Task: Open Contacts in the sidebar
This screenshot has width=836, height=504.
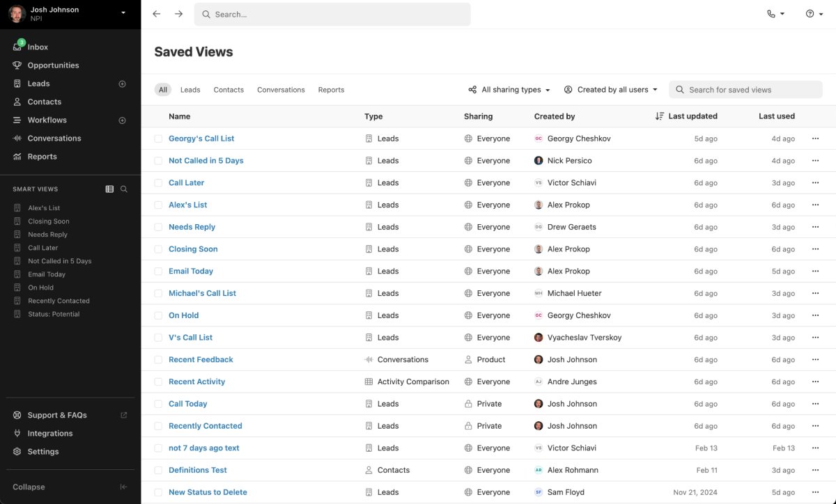Action: tap(45, 102)
